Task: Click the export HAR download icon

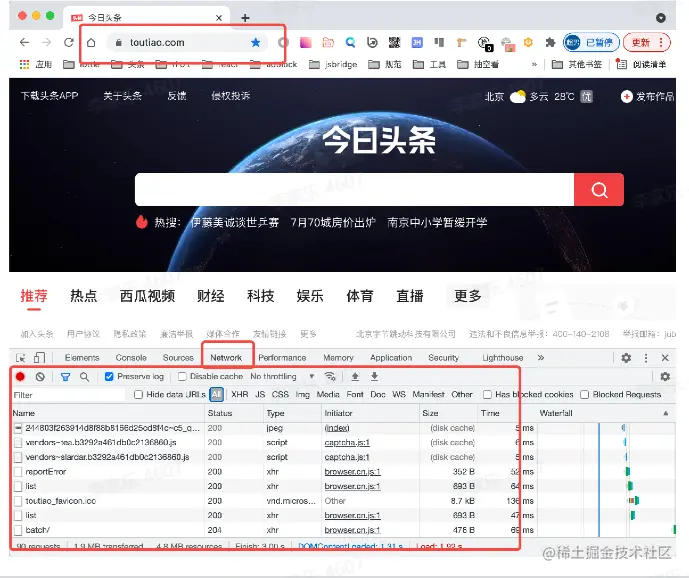Action: [374, 377]
